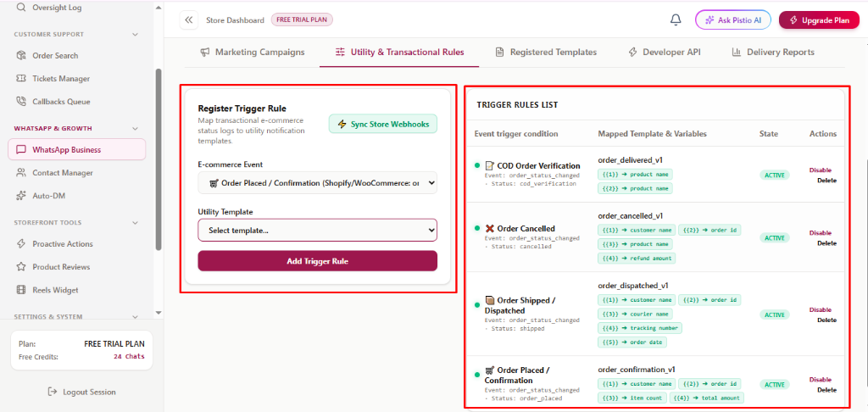Click the Developer API lightning icon
868x412 pixels.
click(x=632, y=52)
